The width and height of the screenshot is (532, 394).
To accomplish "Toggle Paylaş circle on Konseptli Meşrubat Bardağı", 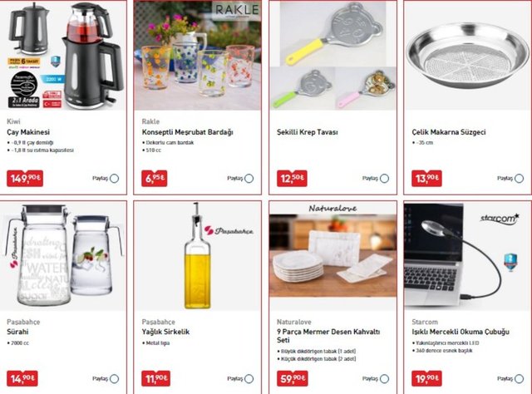I will [x=249, y=179].
